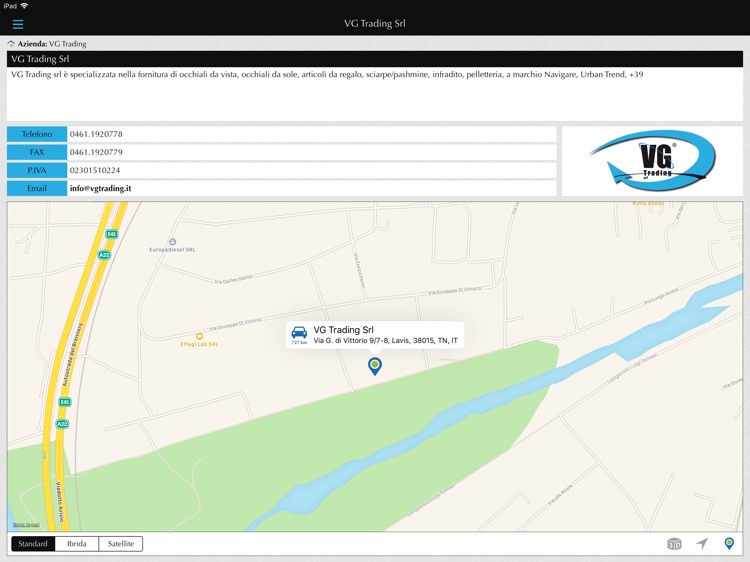
Task: Tap the VG Trading logo image
Action: click(652, 161)
